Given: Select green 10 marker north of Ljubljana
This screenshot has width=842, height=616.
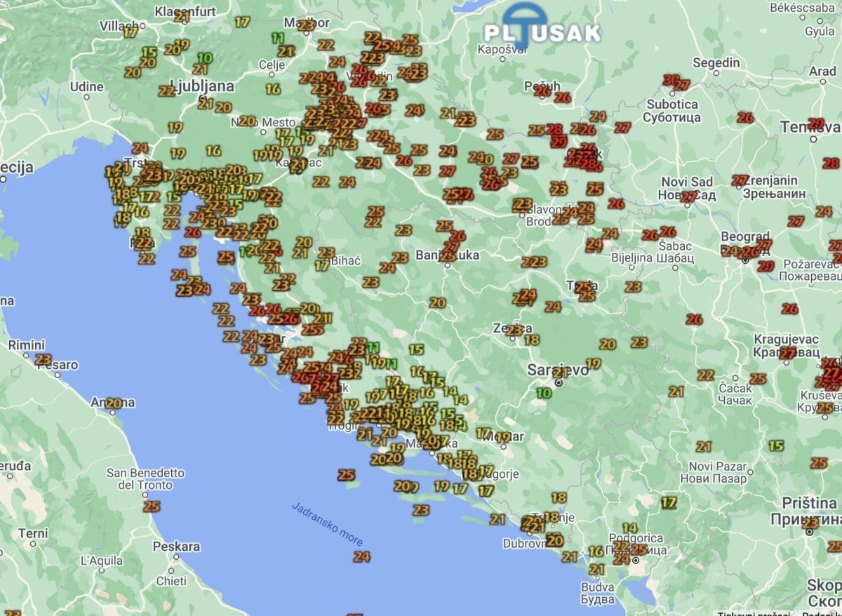Looking at the screenshot, I should point(206,58).
